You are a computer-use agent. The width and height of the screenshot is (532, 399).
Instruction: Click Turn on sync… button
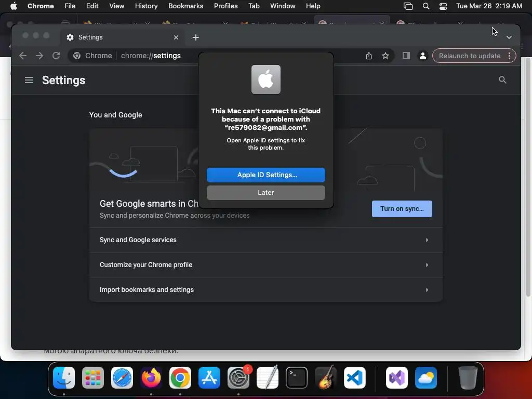pyautogui.click(x=402, y=209)
